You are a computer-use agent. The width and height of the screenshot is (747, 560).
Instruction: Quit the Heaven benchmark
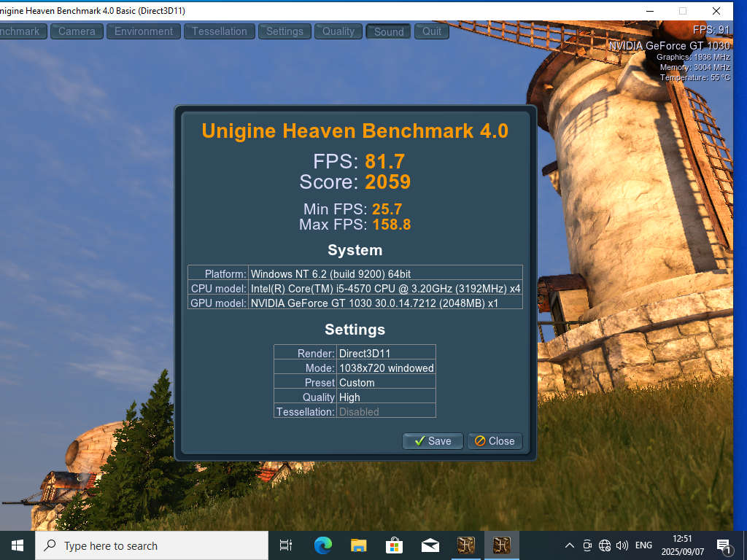coord(431,31)
